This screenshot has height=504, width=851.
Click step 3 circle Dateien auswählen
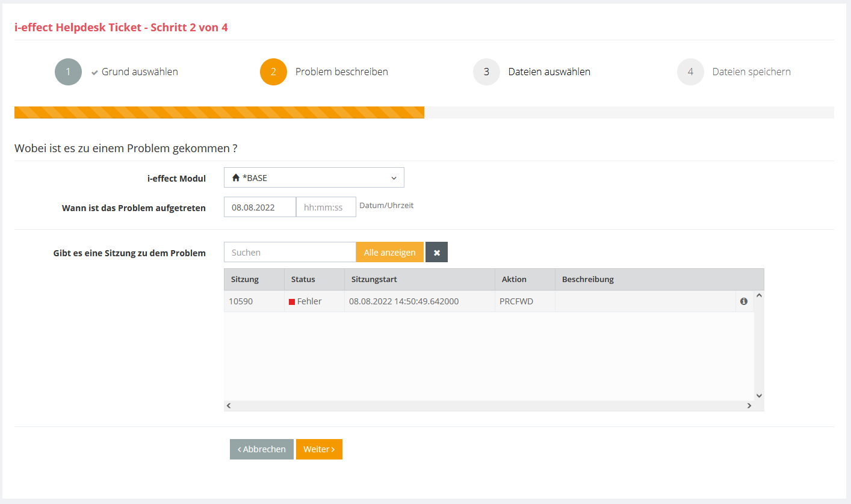point(486,72)
